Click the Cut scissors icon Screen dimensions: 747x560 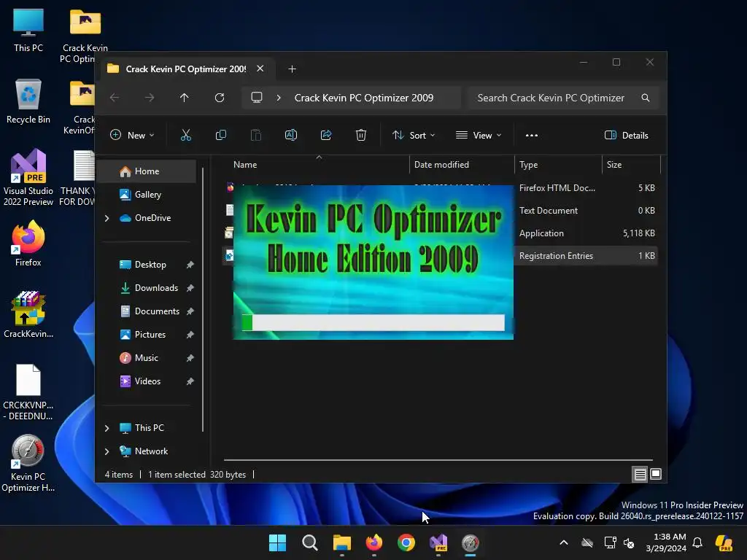pos(186,135)
